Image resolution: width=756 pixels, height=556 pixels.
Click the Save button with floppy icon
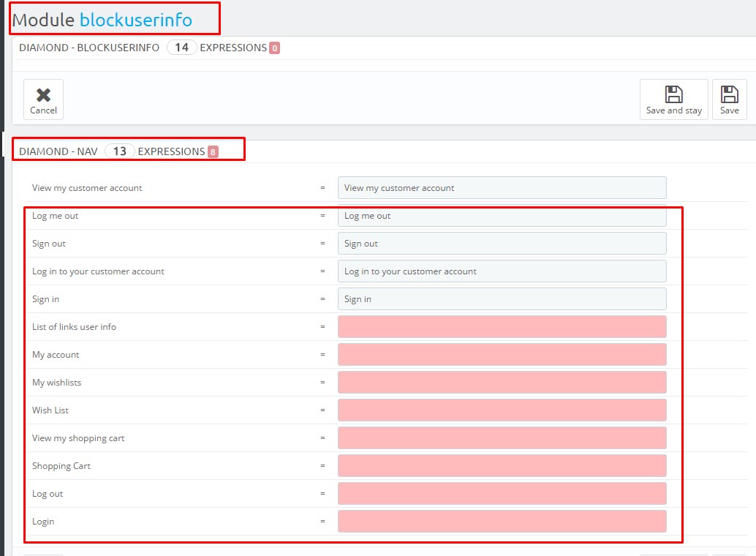tap(729, 99)
